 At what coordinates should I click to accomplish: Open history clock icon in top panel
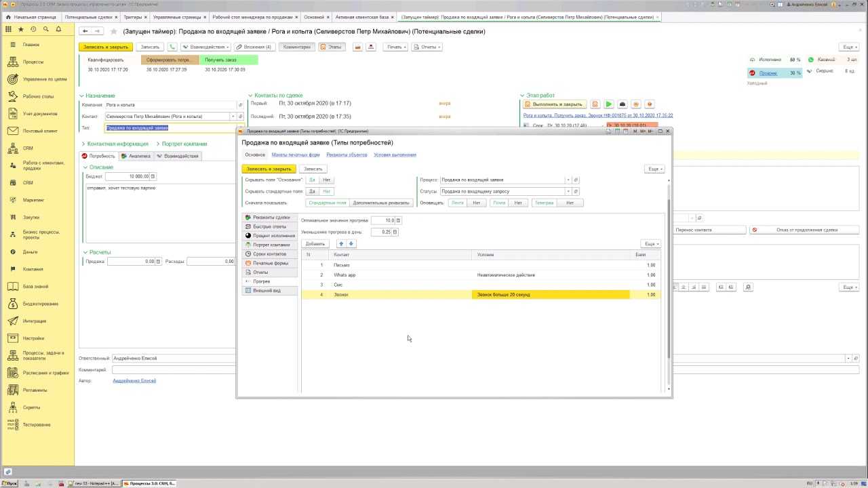[33, 29]
